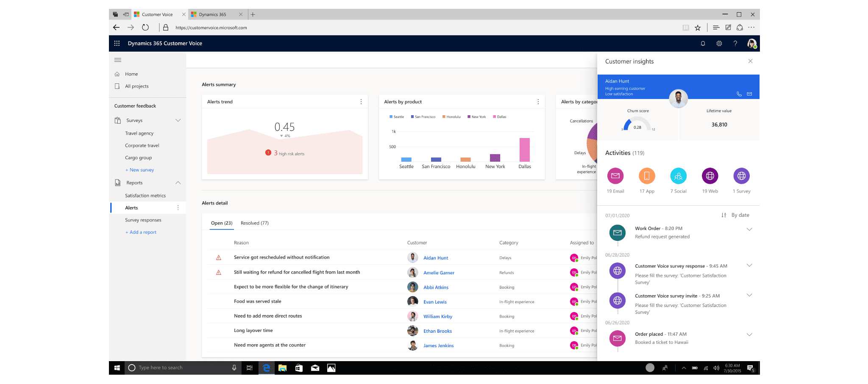
Task: Refresh the browser page
Action: (145, 28)
